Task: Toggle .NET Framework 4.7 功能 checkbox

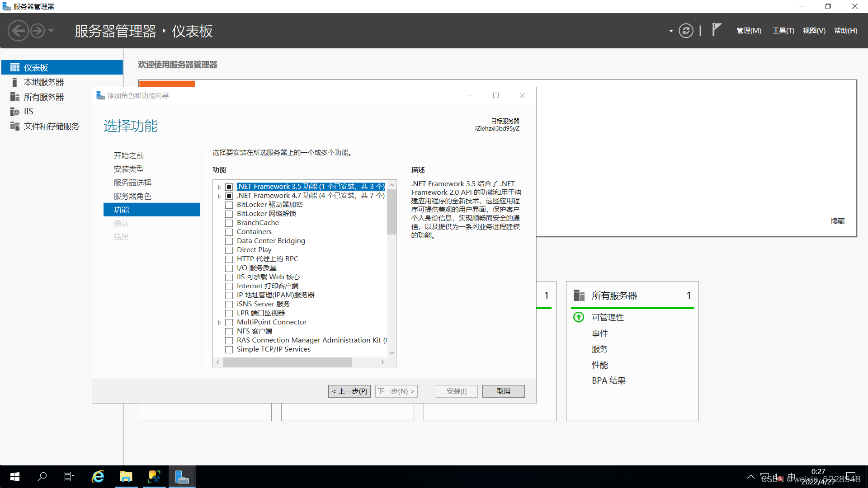Action: 229,196
